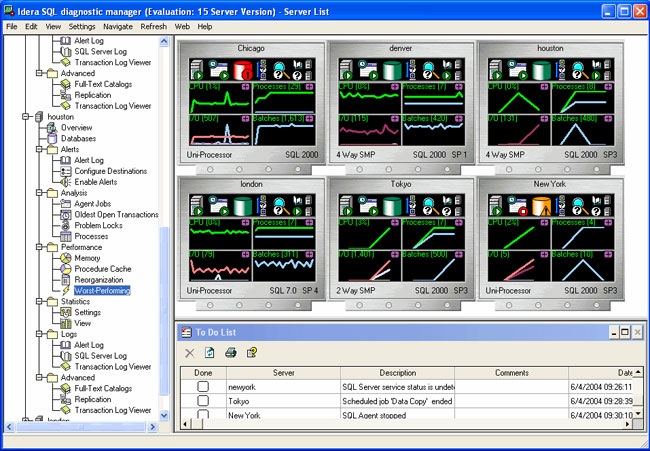Check the Done box for newyork row

pos(203,387)
